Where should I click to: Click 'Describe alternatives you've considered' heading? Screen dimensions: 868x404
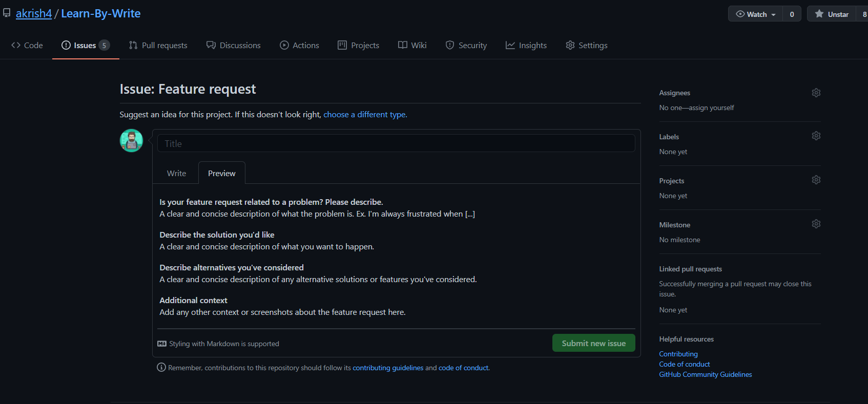click(x=232, y=267)
